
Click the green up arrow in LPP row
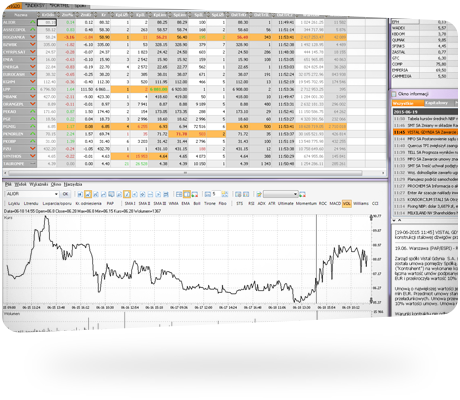coord(33,89)
